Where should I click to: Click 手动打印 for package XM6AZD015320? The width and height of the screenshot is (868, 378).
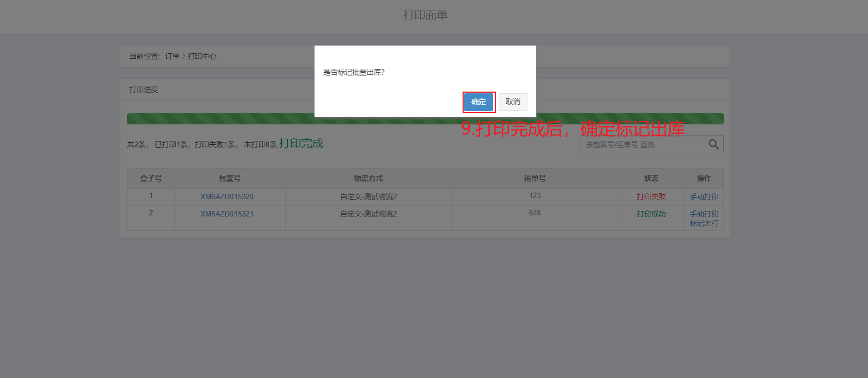(704, 196)
